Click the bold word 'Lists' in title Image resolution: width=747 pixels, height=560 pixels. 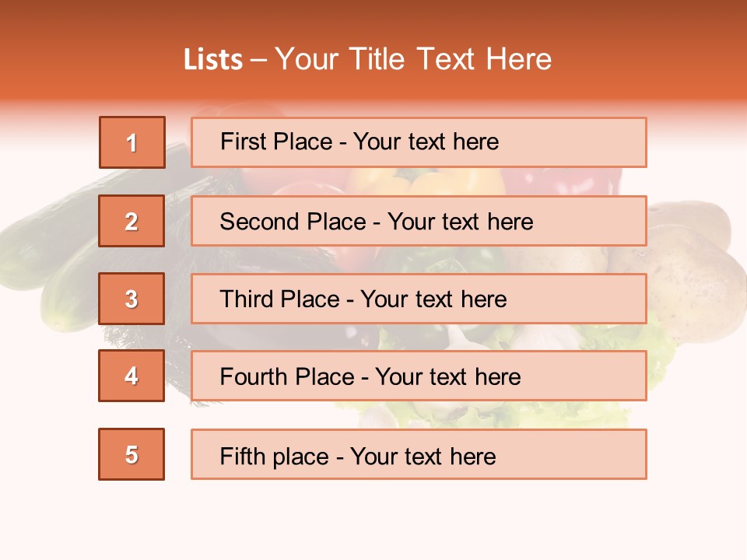pos(212,59)
